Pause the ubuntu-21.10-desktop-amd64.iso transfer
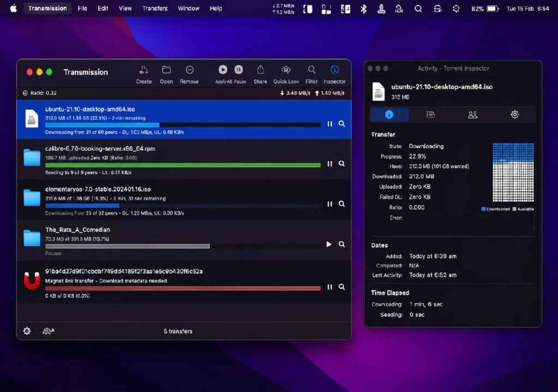 click(x=330, y=124)
